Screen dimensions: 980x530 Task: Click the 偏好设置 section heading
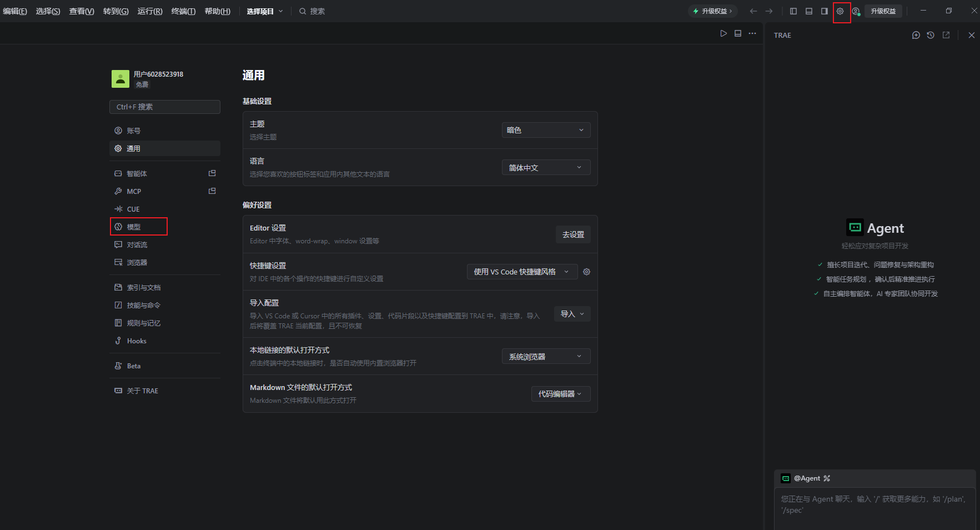coord(257,205)
